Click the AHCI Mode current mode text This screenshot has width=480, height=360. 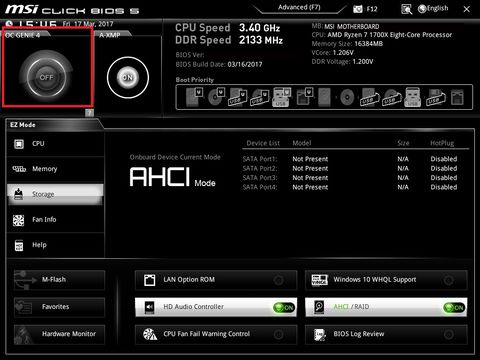[x=172, y=177]
